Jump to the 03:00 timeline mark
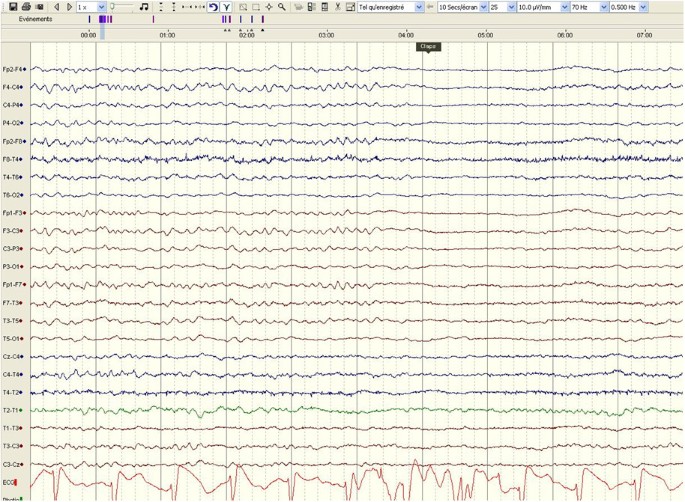685x502 pixels. (326, 35)
